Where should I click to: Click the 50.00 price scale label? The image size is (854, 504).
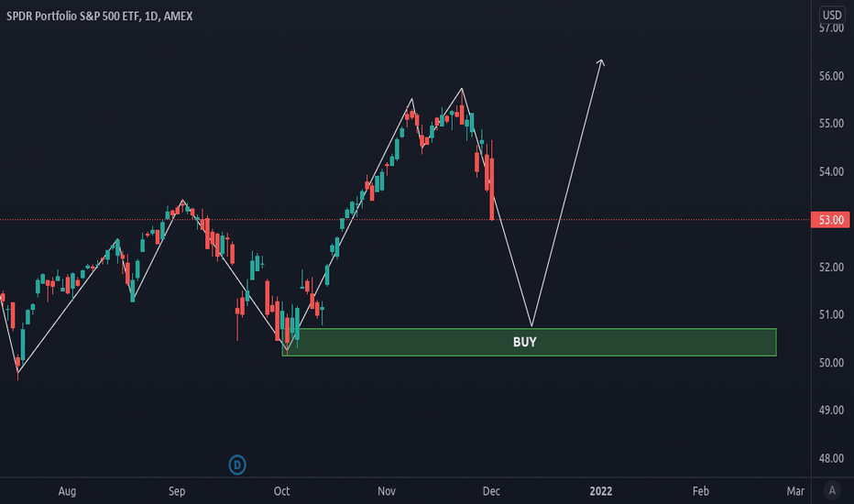[x=831, y=362]
